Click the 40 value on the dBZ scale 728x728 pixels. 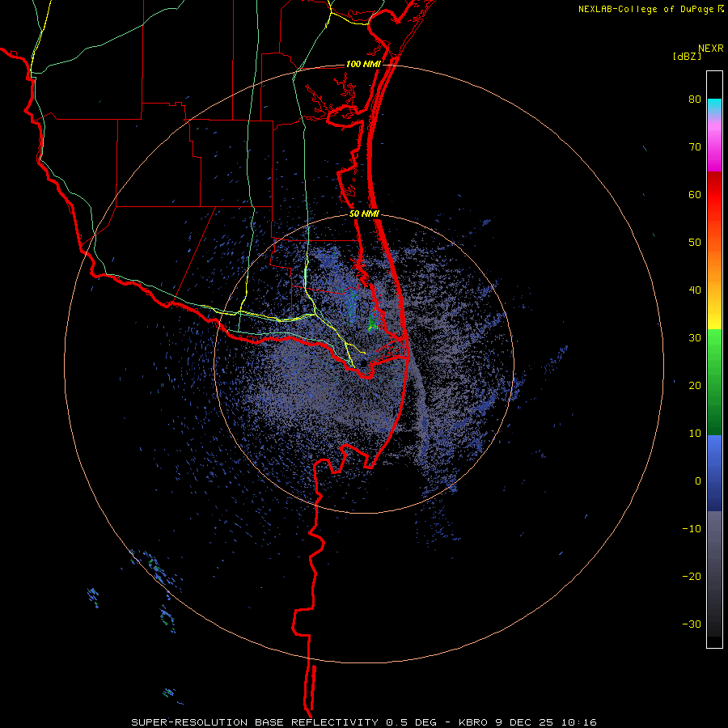click(x=695, y=290)
